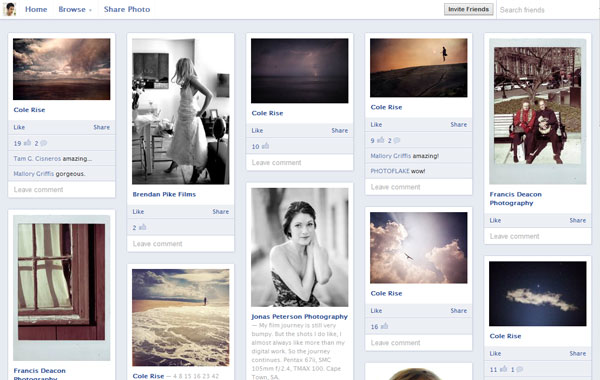Click thumbs-up icon on Brendan Pike Films post

coord(142,227)
